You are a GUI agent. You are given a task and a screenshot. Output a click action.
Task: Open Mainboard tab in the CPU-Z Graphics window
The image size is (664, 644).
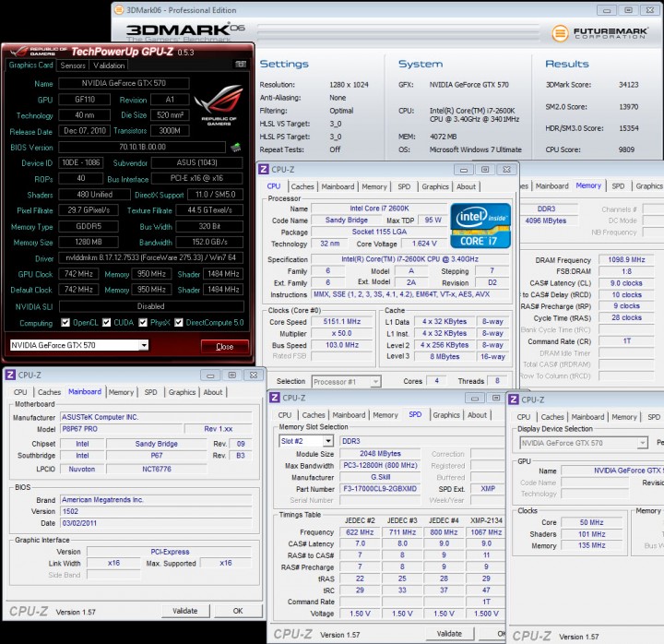point(587,417)
